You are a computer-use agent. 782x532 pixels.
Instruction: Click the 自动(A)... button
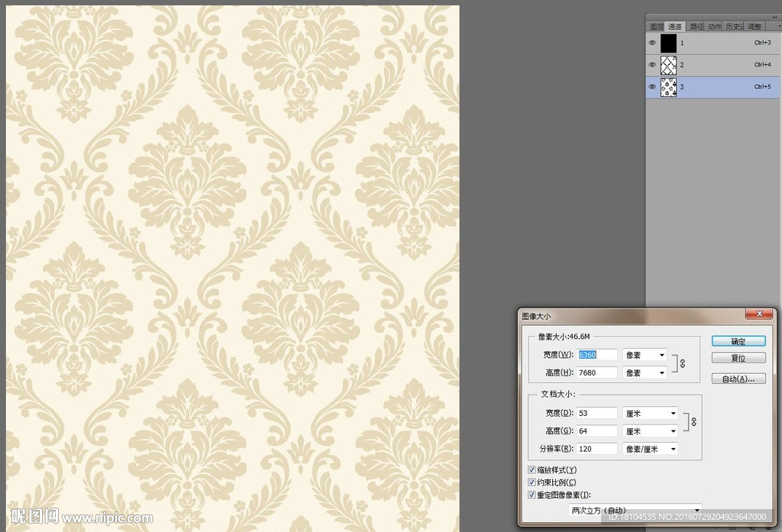(738, 379)
